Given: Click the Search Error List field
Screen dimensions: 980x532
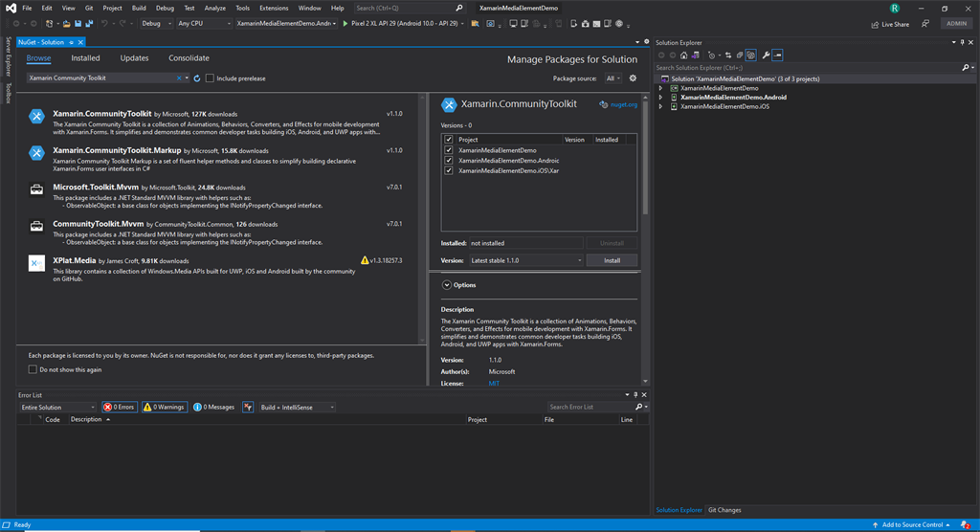Looking at the screenshot, I should 590,407.
